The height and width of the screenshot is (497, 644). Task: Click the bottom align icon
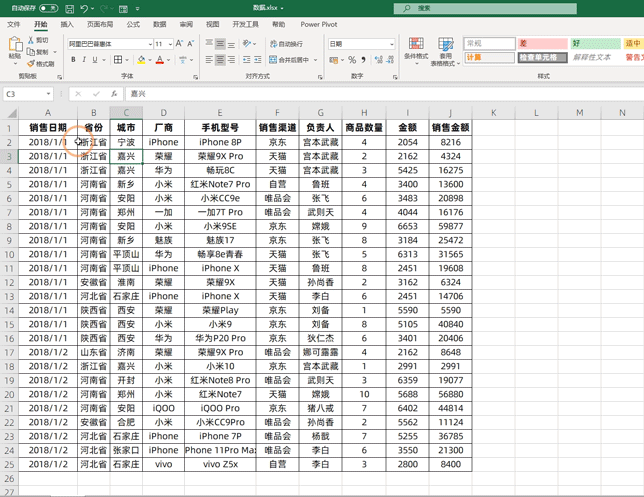tap(232, 44)
